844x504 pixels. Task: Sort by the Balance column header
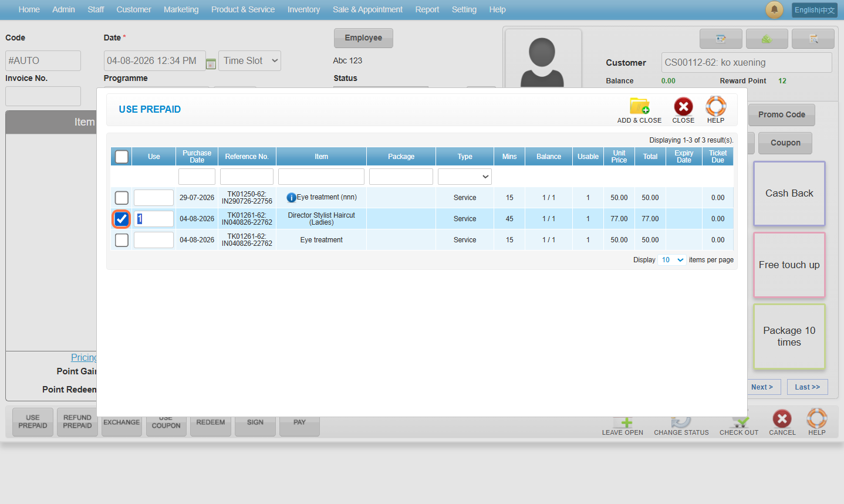pyautogui.click(x=549, y=157)
